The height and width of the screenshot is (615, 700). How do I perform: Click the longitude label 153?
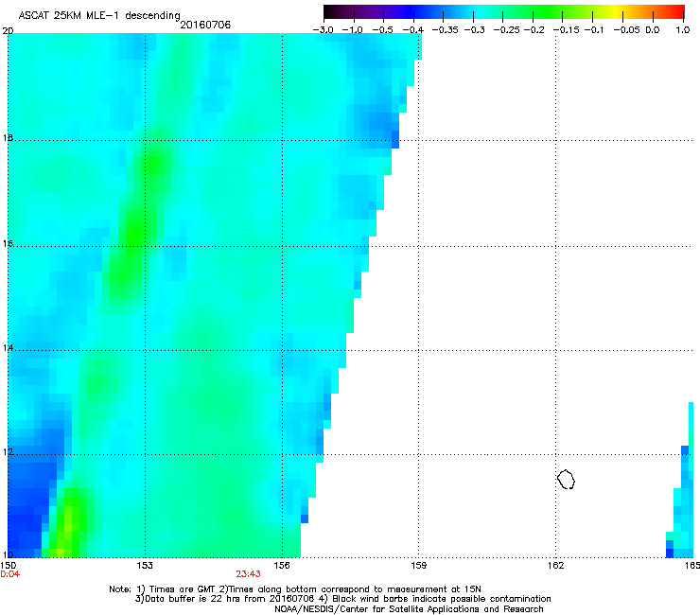click(x=145, y=566)
